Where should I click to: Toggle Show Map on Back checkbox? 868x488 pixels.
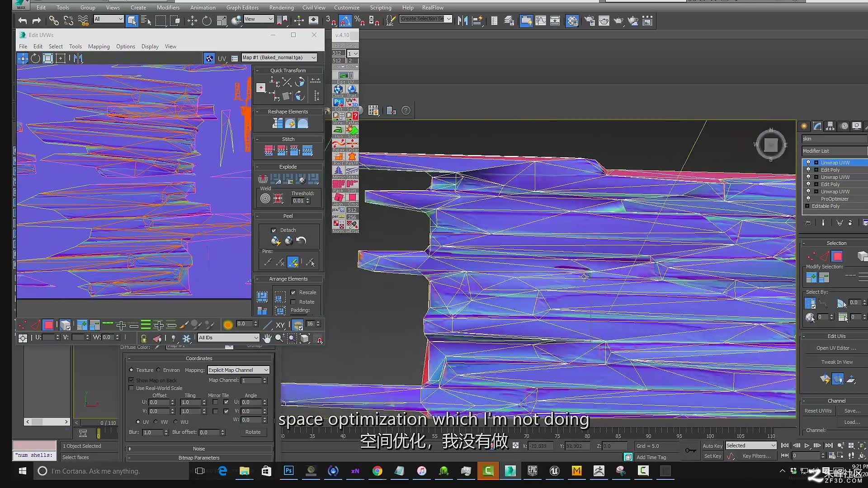(132, 380)
